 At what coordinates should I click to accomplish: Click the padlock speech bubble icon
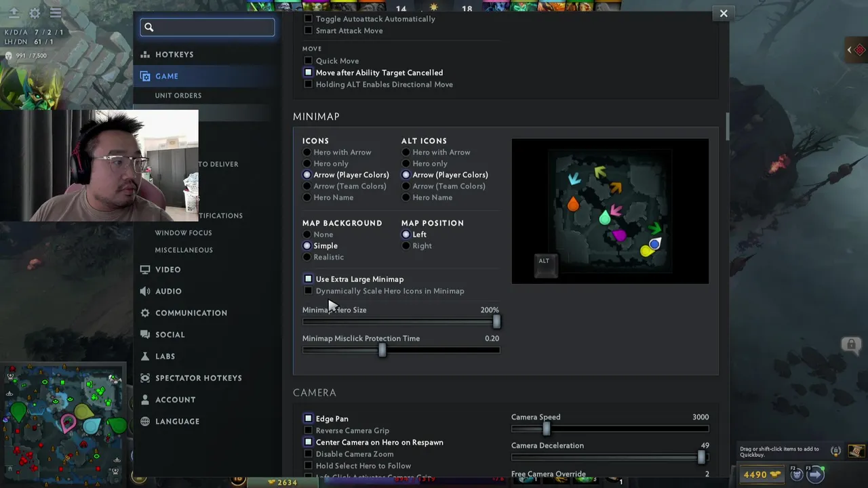coord(851,344)
